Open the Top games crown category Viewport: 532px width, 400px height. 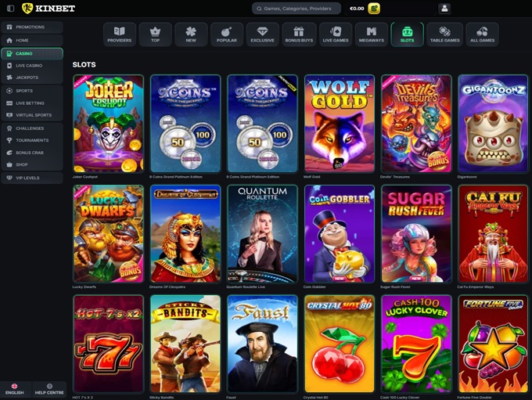pos(155,34)
